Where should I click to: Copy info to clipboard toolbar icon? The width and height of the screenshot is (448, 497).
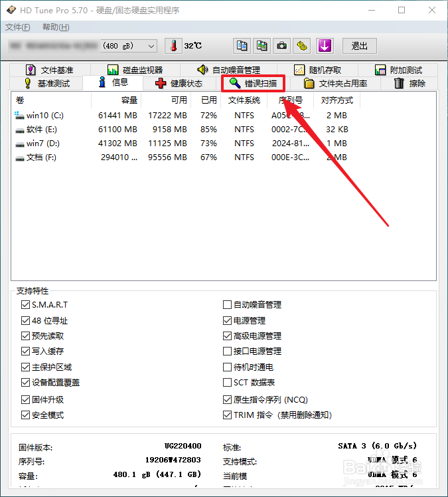tap(242, 47)
